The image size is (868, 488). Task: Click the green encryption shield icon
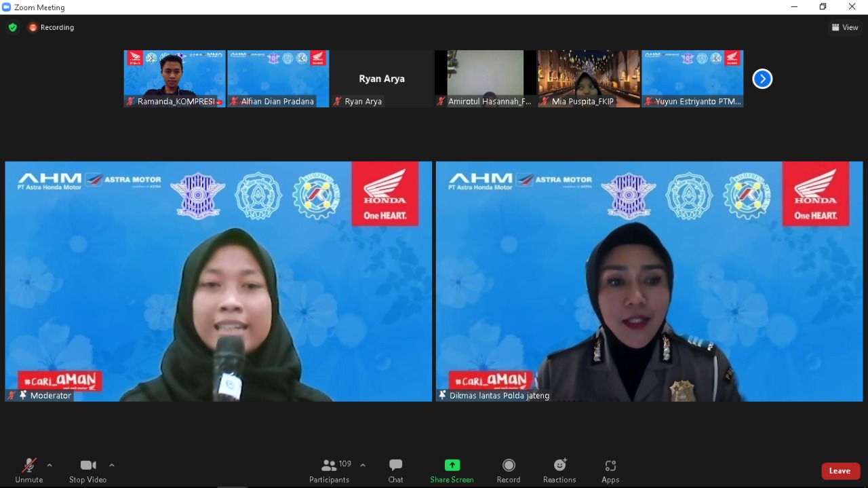coord(13,27)
